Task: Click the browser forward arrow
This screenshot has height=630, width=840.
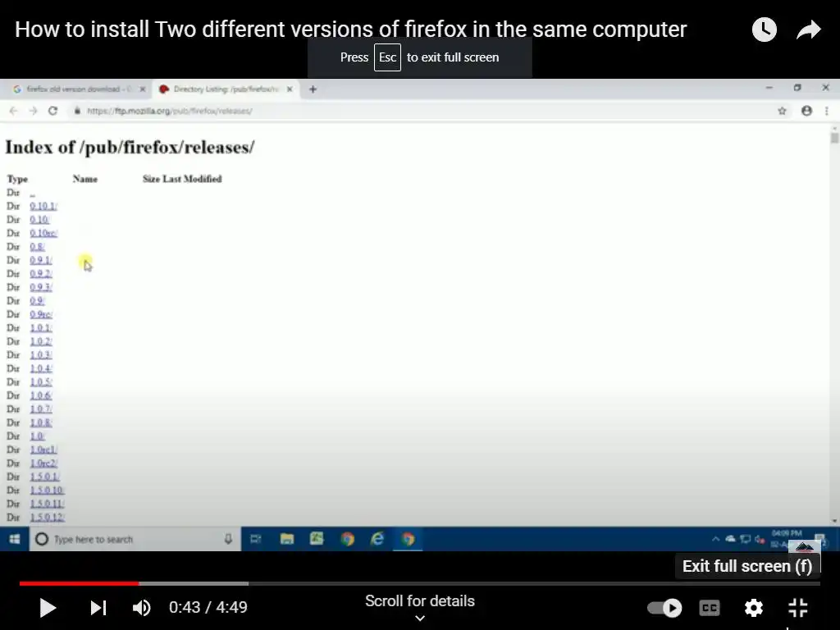Action: click(33, 111)
